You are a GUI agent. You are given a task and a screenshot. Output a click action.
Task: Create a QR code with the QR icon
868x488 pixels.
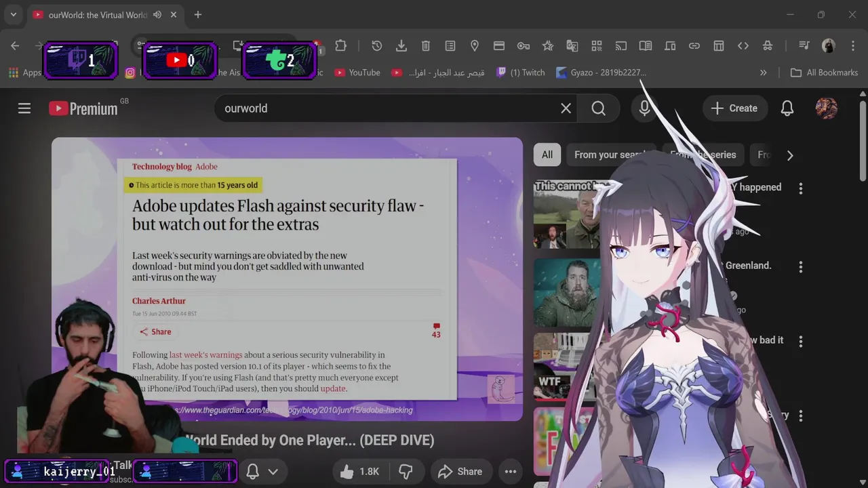click(597, 45)
